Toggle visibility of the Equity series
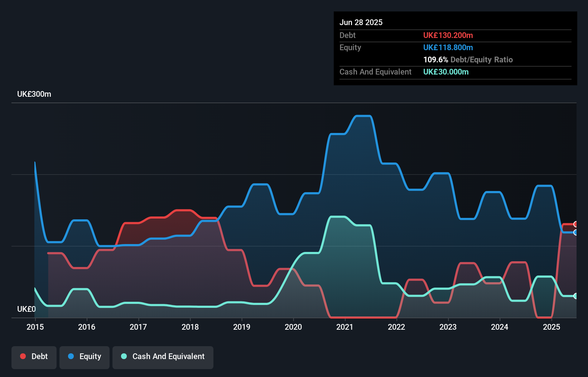 point(84,357)
